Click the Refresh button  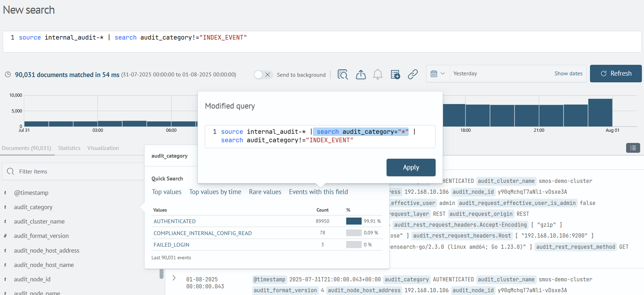pyautogui.click(x=616, y=74)
